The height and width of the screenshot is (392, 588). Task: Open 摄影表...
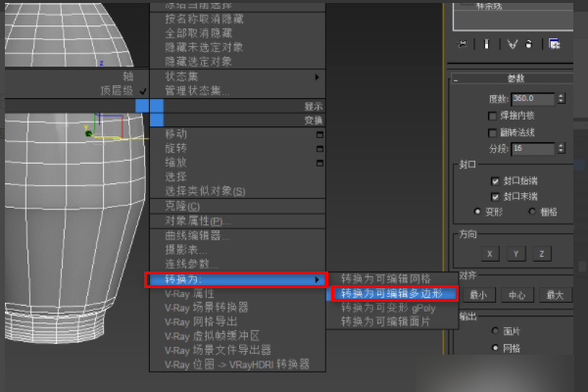(186, 250)
